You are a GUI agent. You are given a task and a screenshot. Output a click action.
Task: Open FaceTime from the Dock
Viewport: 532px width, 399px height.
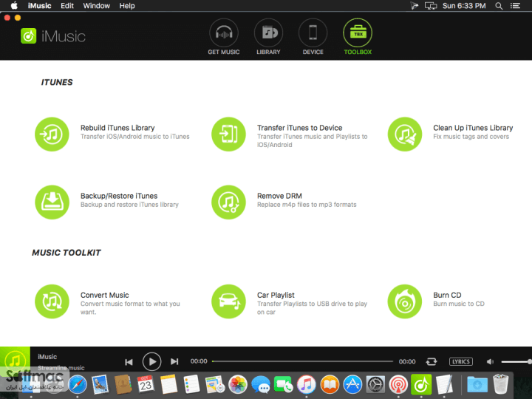[x=283, y=385]
